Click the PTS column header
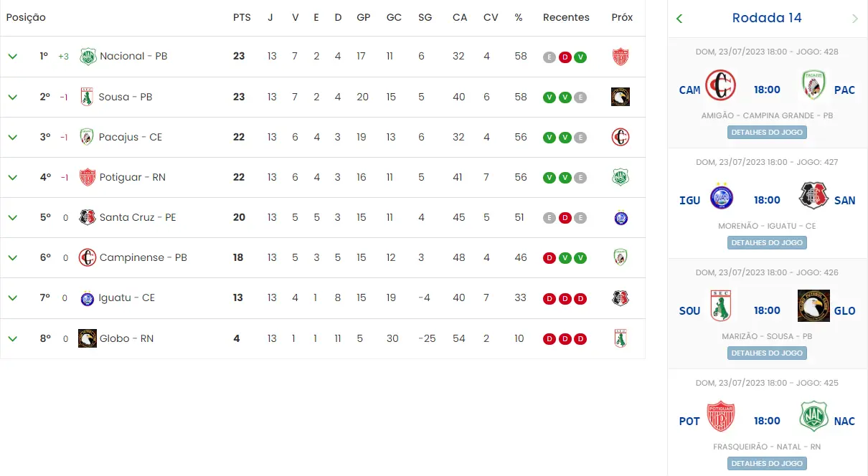 click(x=242, y=17)
